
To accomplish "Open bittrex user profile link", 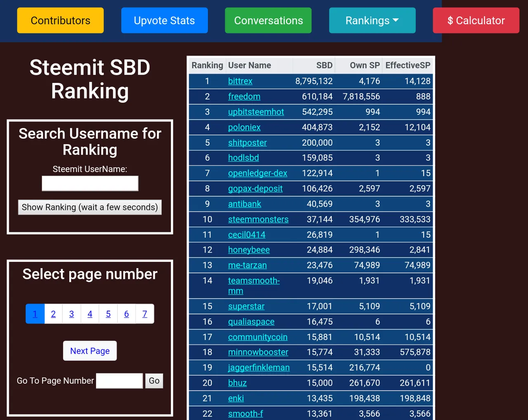I will pos(240,81).
